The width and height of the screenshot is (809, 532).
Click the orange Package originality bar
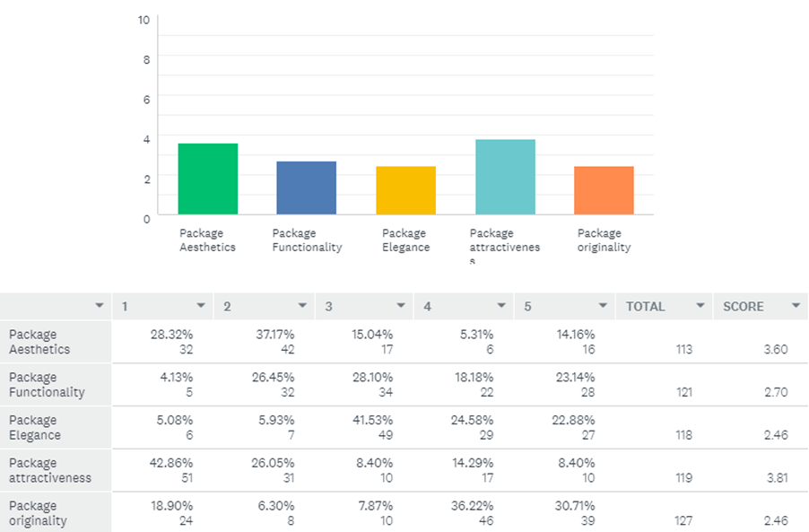(604, 190)
